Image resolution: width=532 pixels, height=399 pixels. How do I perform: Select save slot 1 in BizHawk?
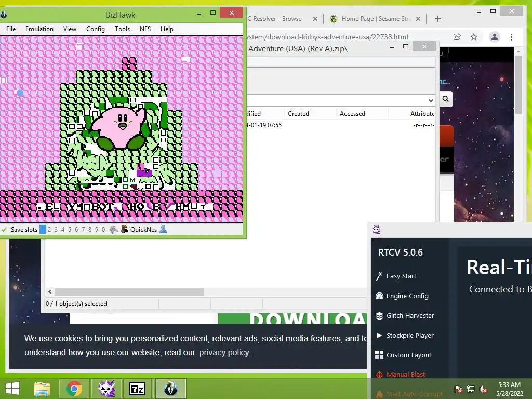(43, 229)
